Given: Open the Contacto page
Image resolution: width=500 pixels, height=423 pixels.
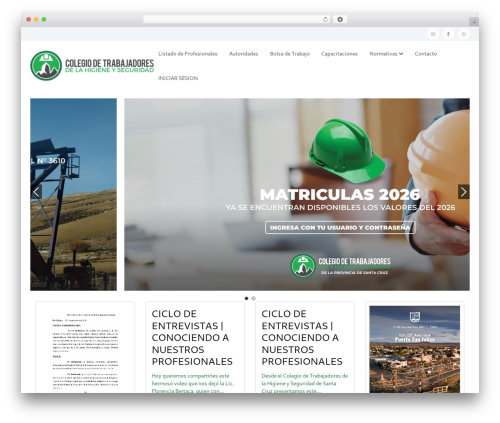Looking at the screenshot, I should coord(426,54).
